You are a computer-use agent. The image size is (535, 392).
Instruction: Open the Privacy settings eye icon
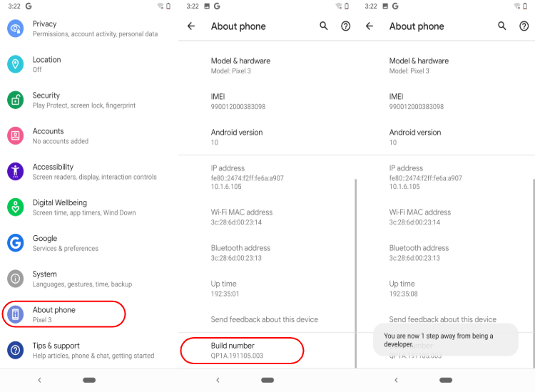[x=16, y=29]
